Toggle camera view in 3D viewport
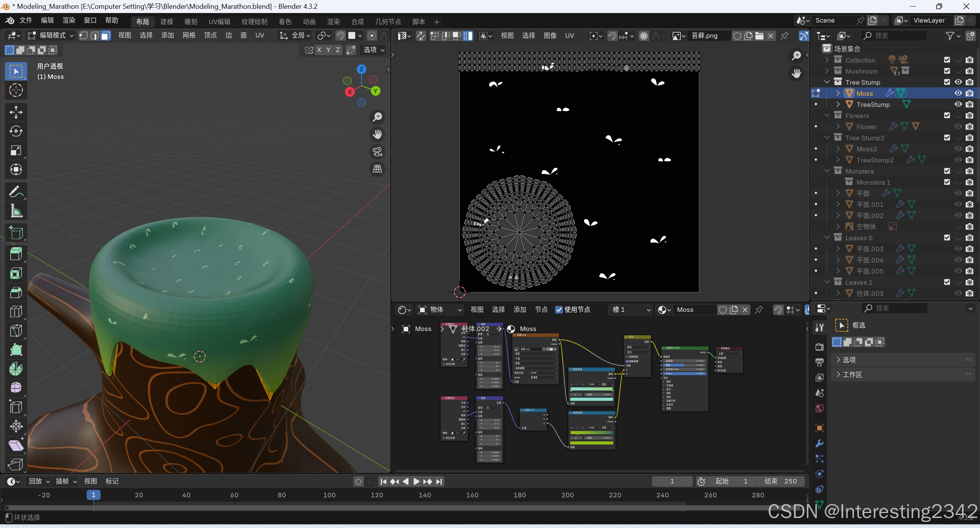This screenshot has width=980, height=528. 378,152
